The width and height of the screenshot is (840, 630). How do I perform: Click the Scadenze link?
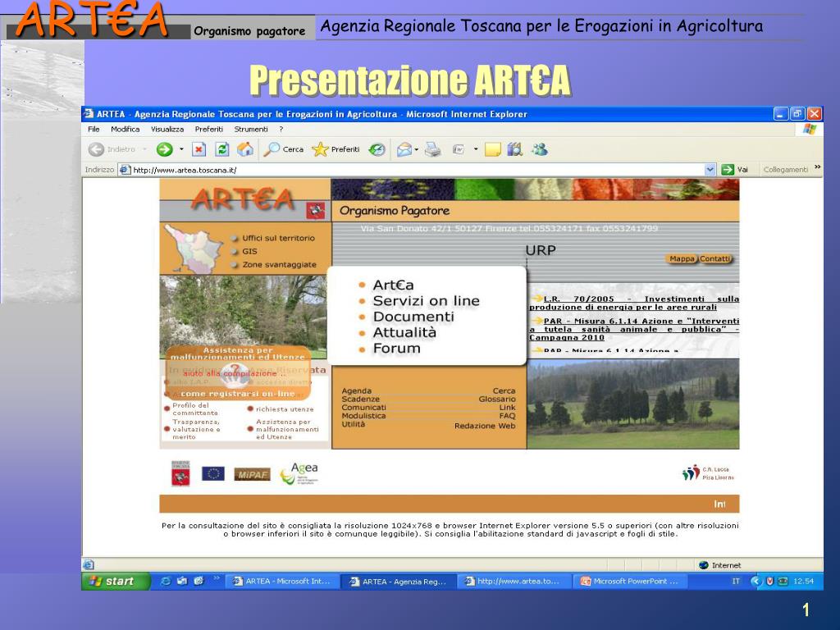pos(361,399)
